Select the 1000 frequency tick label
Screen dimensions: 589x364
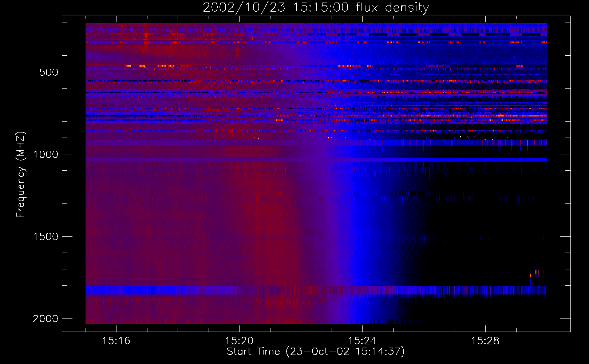[x=46, y=154]
